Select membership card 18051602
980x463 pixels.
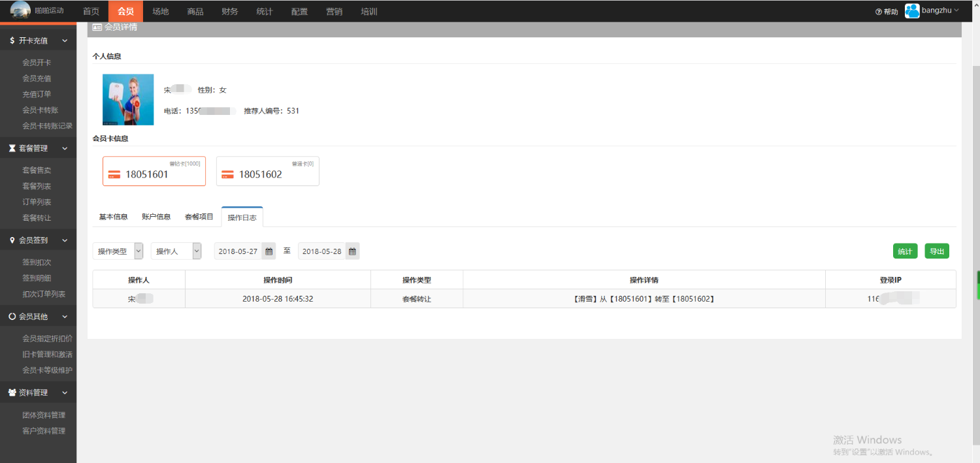(x=268, y=171)
